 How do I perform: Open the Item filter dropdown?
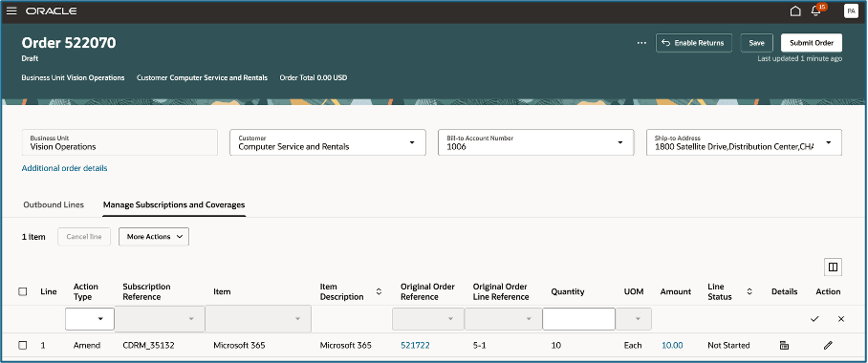tap(258, 319)
